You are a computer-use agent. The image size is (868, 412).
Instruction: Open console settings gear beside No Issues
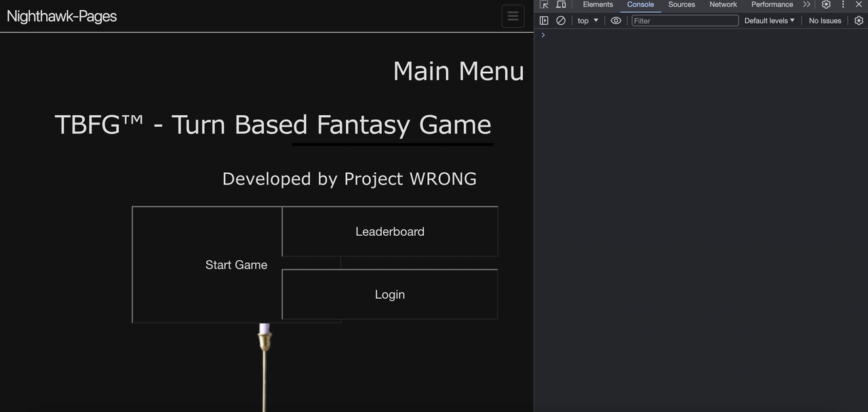tap(859, 20)
